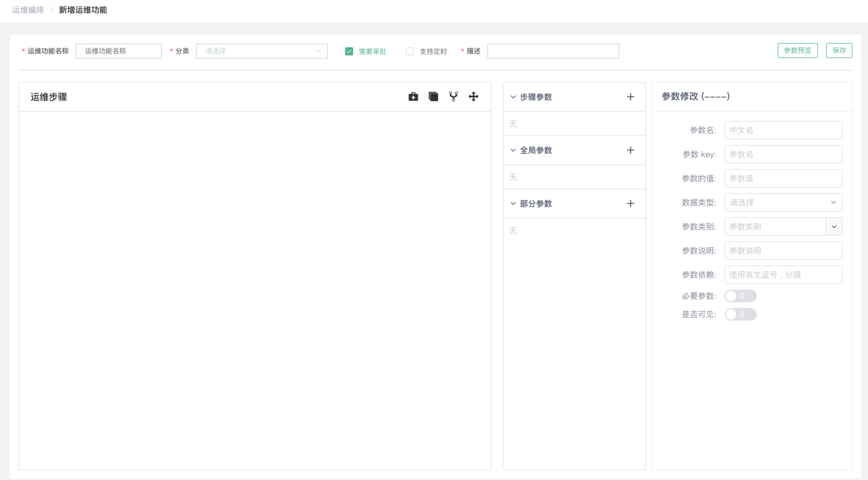
Task: Open the 参数类别 dropdown arrow
Action: (x=834, y=227)
